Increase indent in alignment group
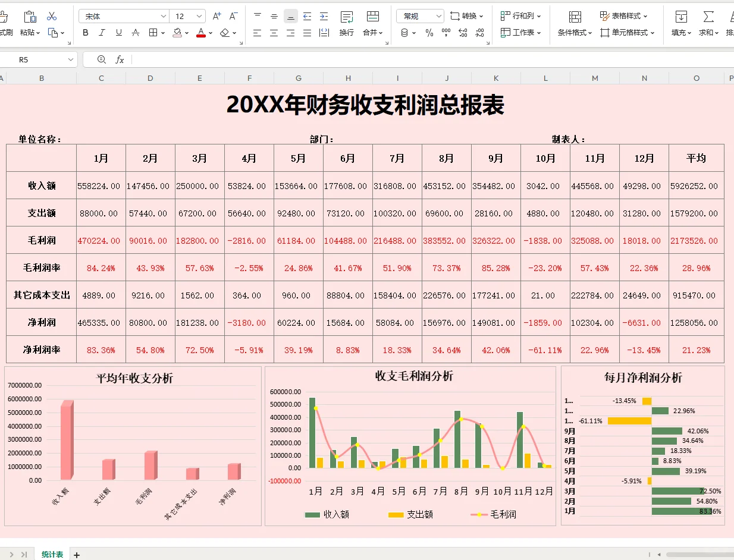This screenshot has width=734, height=560. 324,16
